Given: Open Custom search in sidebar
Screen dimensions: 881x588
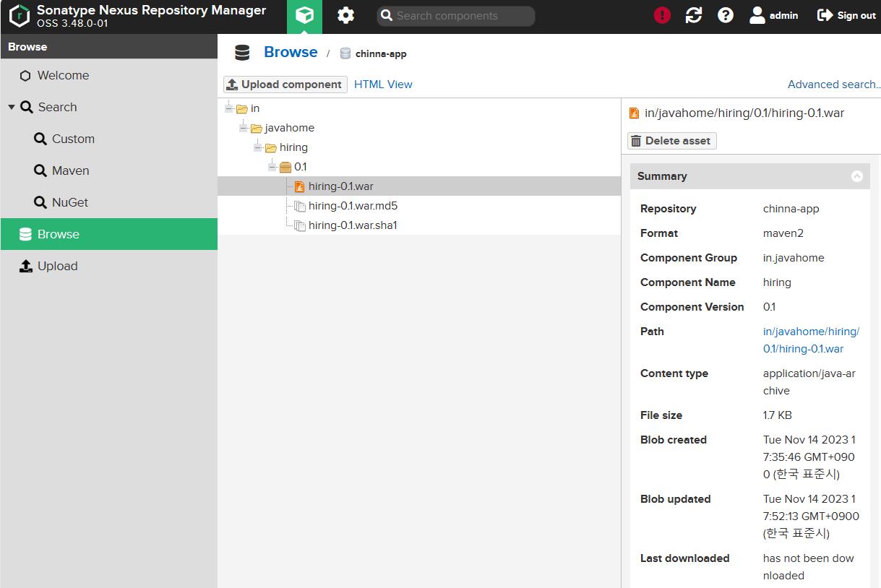Looking at the screenshot, I should [109, 139].
